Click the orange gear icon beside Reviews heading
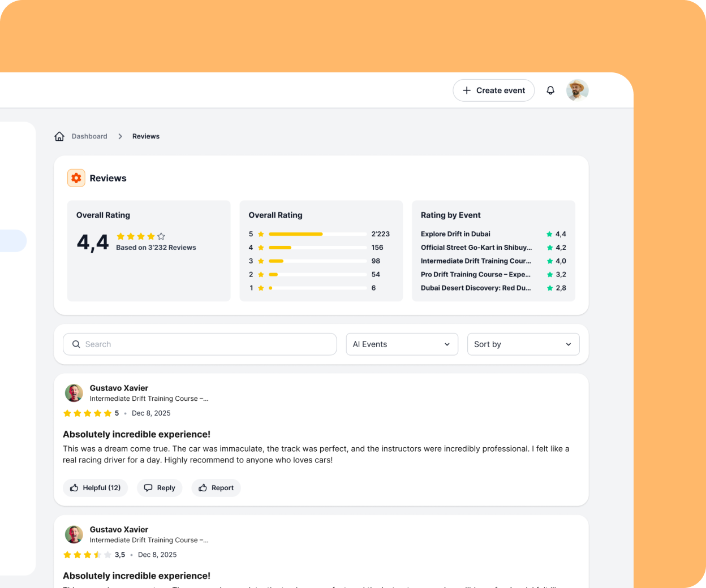The height and width of the screenshot is (588, 706). point(76,178)
